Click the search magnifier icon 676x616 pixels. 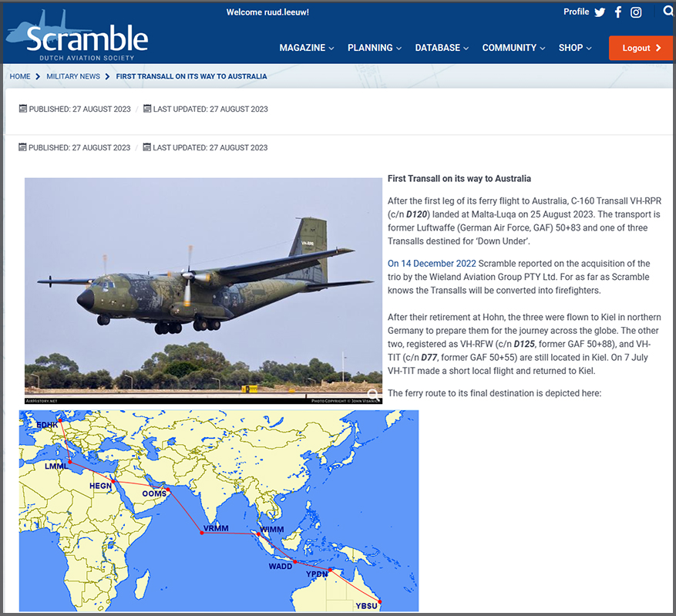668,11
